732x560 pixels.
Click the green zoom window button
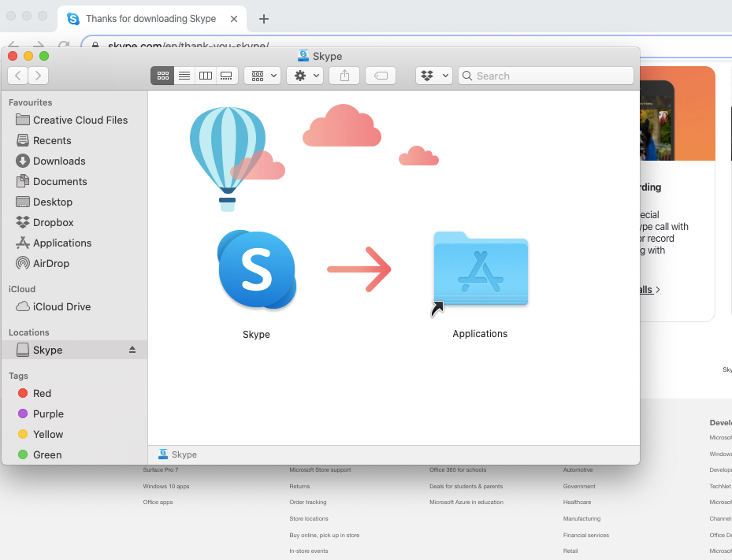44,56
